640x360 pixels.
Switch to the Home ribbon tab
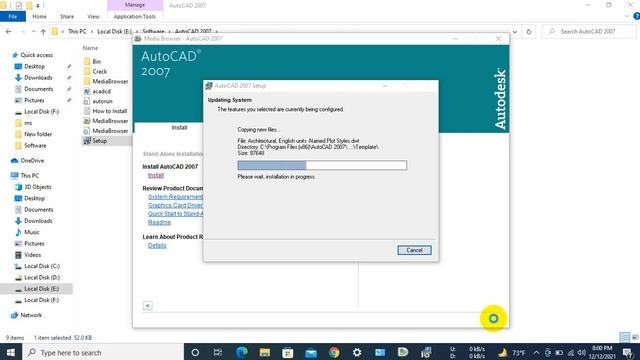(39, 16)
